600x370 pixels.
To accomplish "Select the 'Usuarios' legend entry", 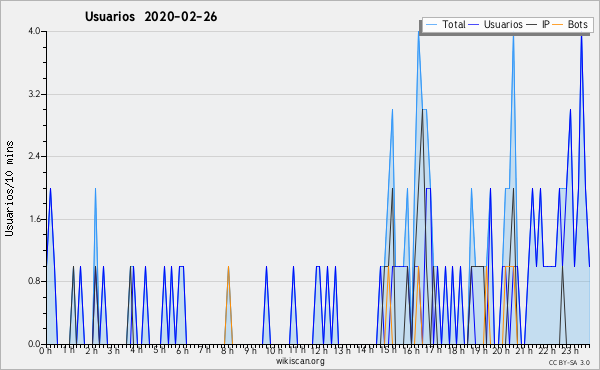I will click(x=496, y=24).
